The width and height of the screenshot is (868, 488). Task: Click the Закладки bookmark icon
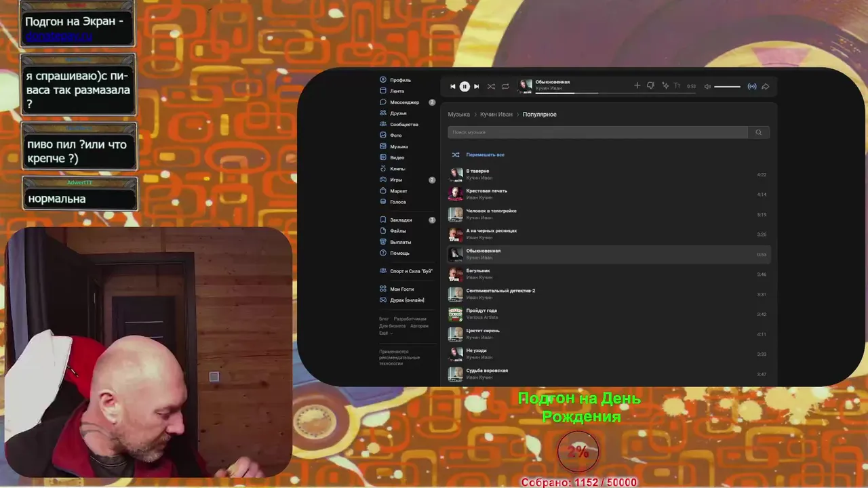383,220
